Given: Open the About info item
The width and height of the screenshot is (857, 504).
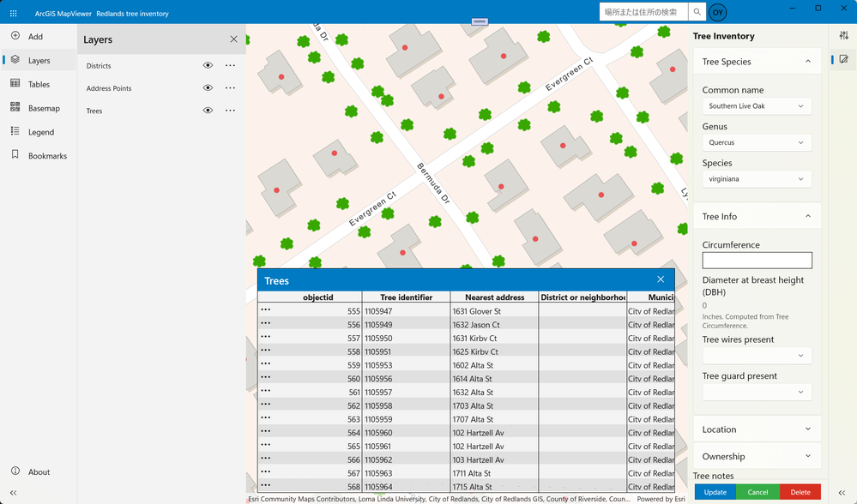Looking at the screenshot, I should 39,471.
